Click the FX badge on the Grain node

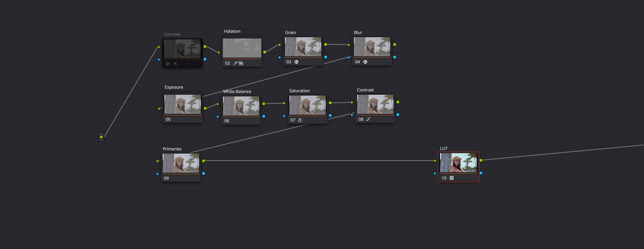296,62
